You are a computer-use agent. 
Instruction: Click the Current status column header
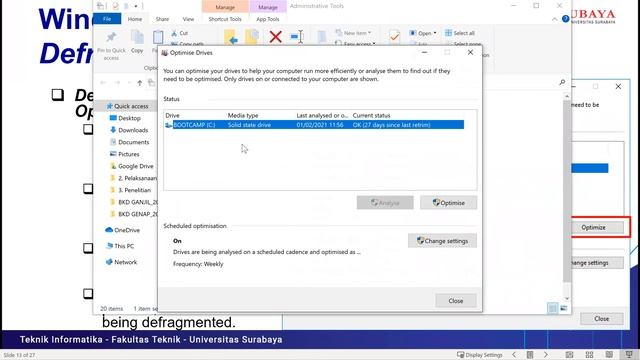(x=371, y=116)
